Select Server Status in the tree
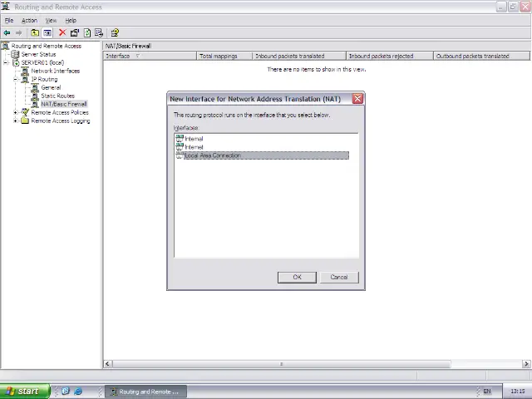 pos(38,54)
